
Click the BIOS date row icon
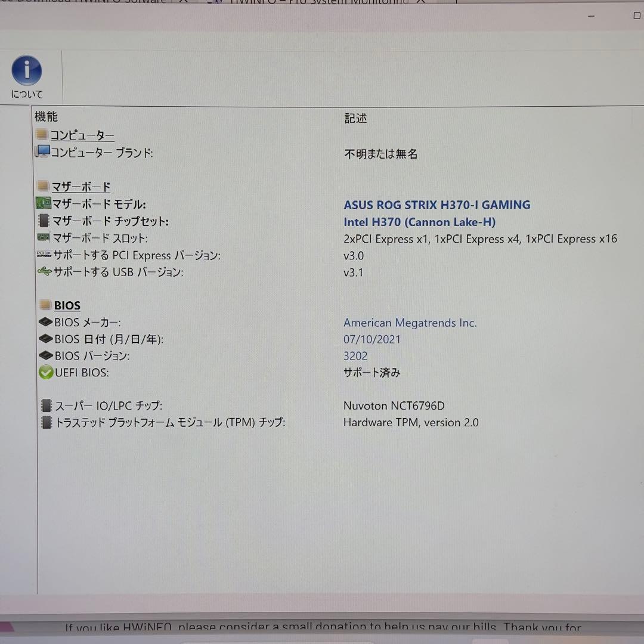pyautogui.click(x=45, y=338)
